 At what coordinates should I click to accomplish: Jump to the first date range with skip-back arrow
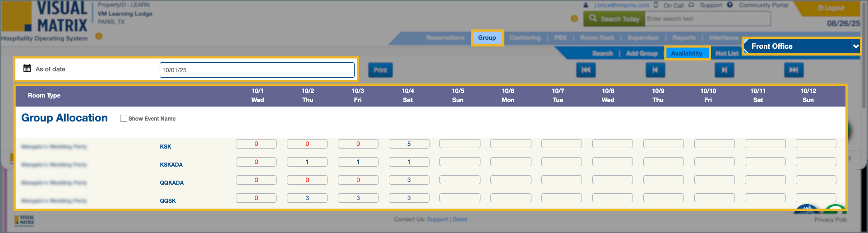click(586, 70)
